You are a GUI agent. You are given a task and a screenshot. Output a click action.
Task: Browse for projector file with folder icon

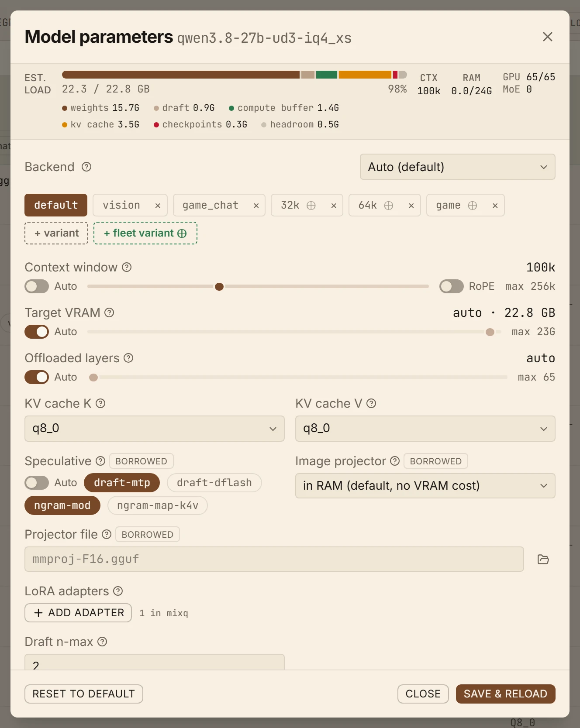tap(543, 559)
